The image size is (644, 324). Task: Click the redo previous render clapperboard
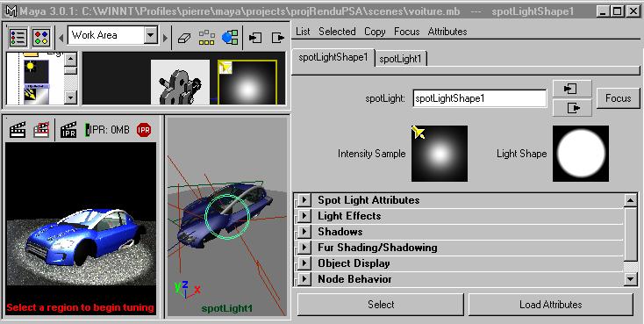pyautogui.click(x=18, y=130)
